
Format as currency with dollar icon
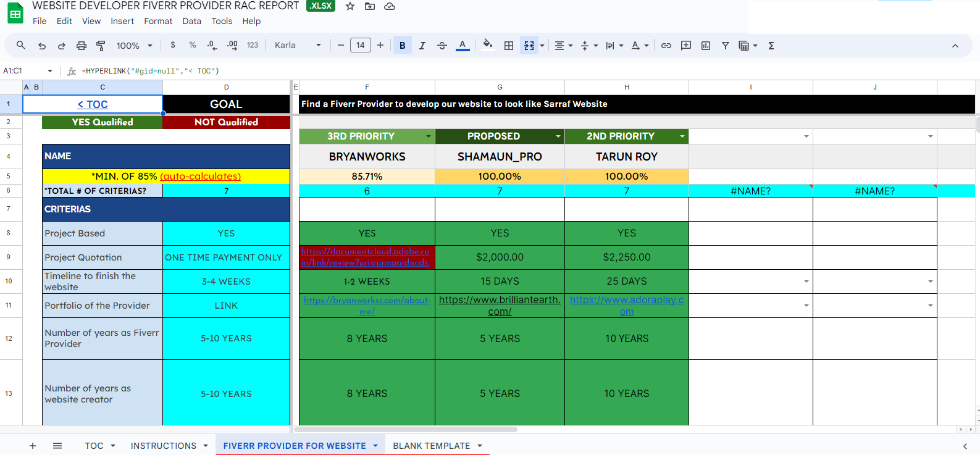[173, 45]
